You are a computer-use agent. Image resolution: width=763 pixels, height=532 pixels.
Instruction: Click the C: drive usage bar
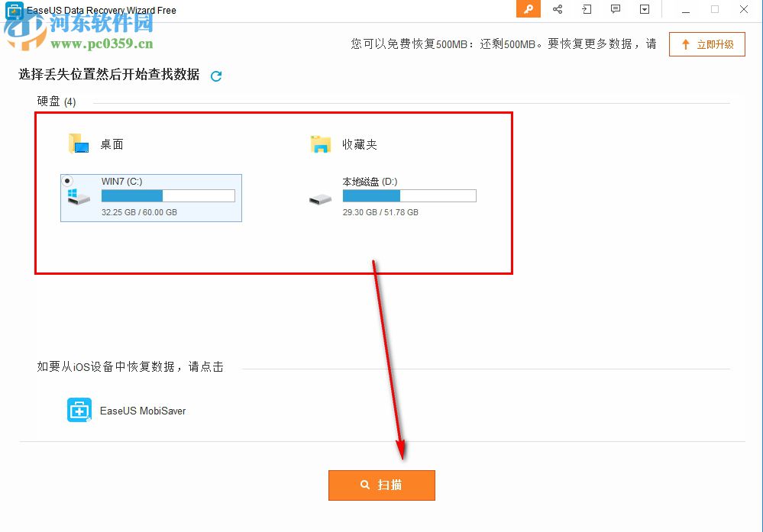(167, 195)
